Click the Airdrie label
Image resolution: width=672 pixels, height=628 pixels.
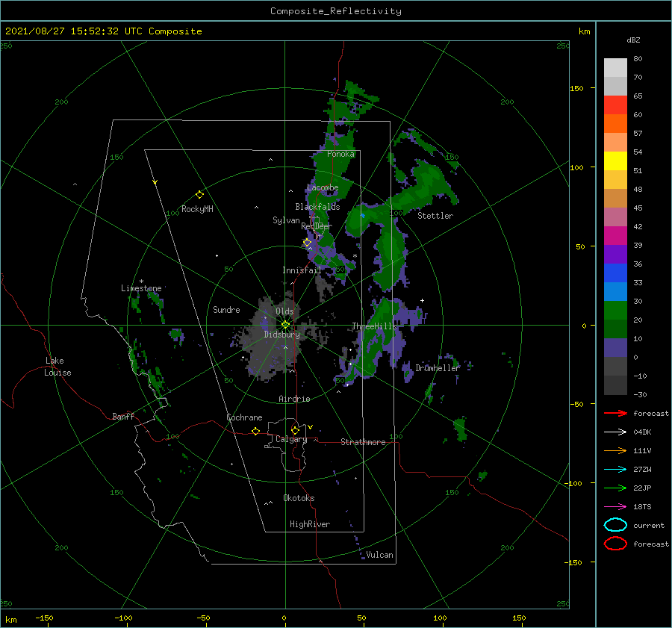pos(294,399)
